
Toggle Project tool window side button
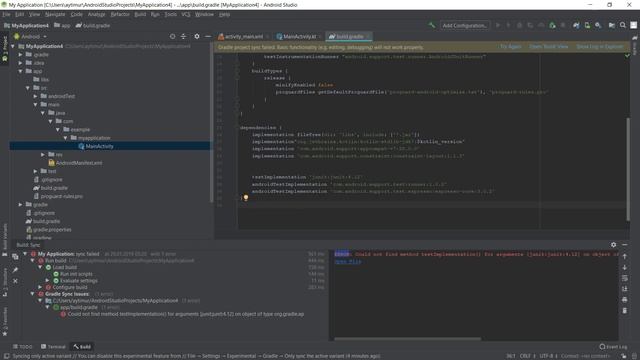coord(4,49)
